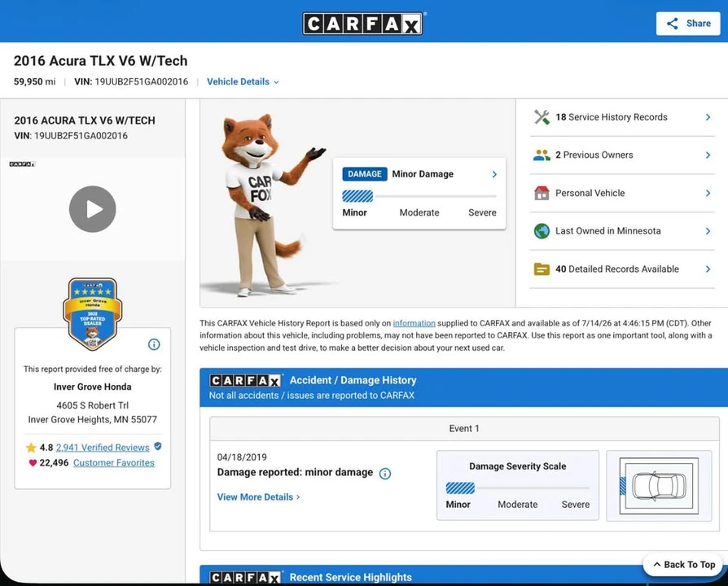The image size is (728, 586).
Task: Click the VIN in the page header
Action: [x=131, y=81]
